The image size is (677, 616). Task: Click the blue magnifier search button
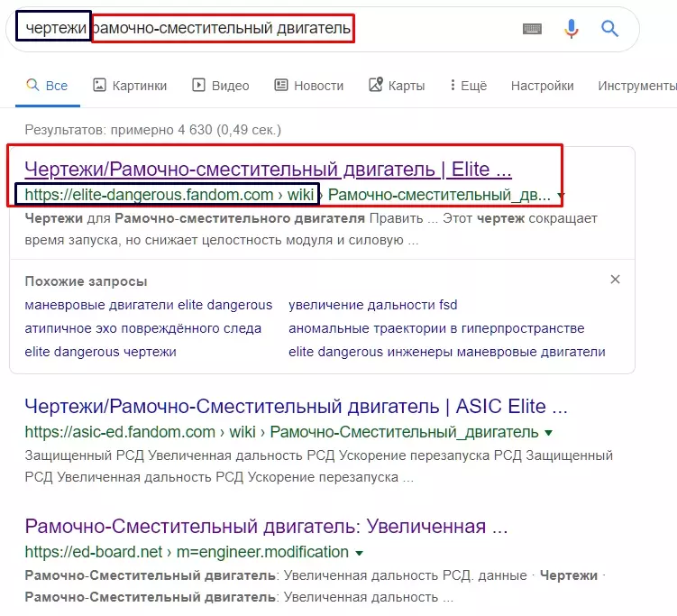pyautogui.click(x=609, y=29)
